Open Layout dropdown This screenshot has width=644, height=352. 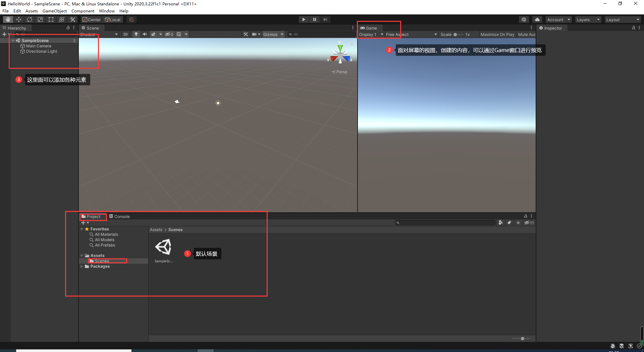[x=623, y=19]
